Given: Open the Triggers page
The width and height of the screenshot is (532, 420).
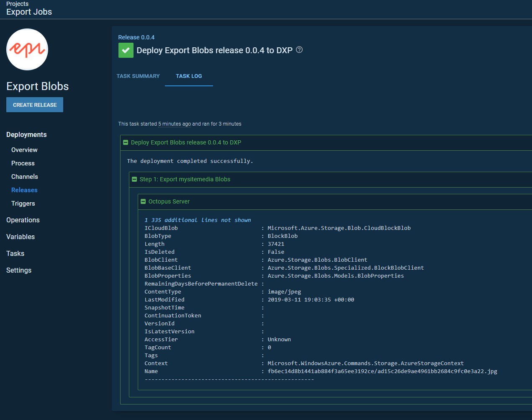Looking at the screenshot, I should tap(23, 204).
